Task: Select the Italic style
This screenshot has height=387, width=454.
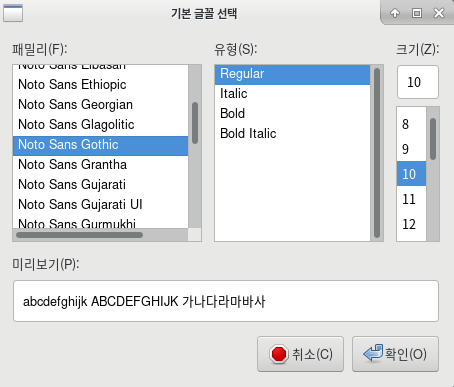Action: coord(292,94)
